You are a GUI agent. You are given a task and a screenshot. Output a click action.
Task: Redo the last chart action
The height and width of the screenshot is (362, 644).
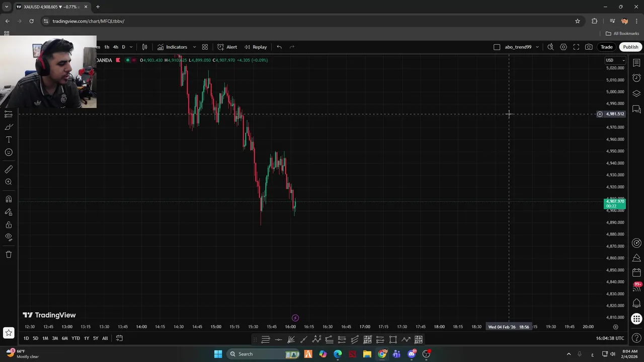pyautogui.click(x=292, y=47)
